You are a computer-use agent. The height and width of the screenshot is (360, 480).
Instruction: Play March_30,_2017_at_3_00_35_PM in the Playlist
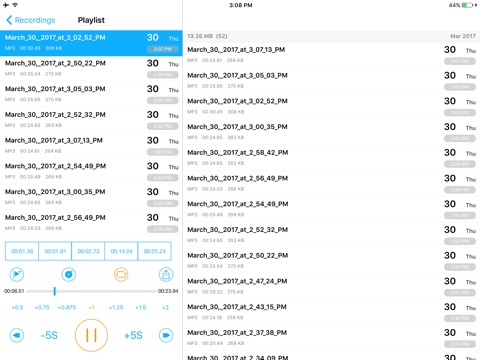click(x=91, y=197)
